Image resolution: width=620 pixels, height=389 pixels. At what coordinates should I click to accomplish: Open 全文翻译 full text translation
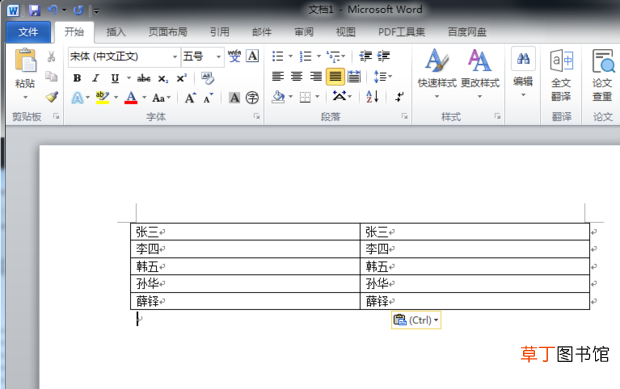click(x=561, y=75)
